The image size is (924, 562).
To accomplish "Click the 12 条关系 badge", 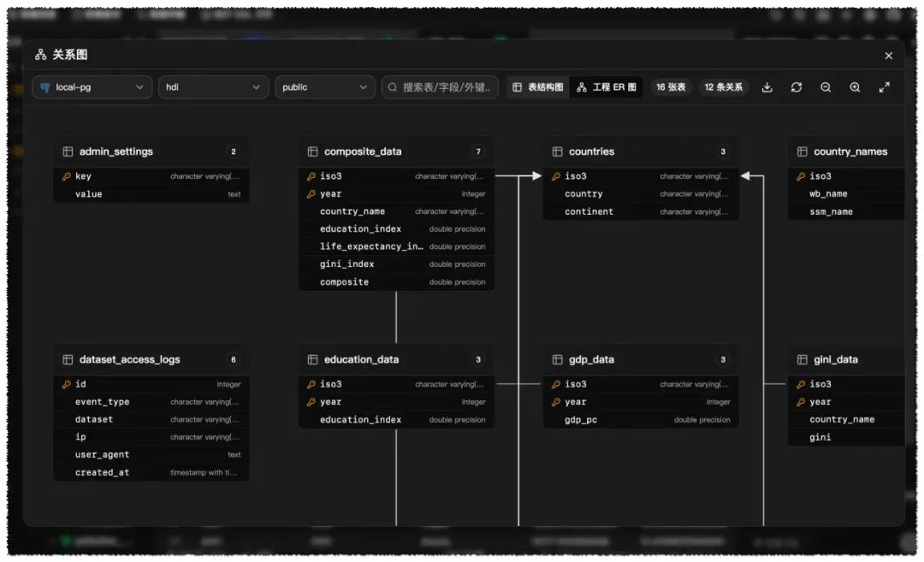I will [x=724, y=87].
